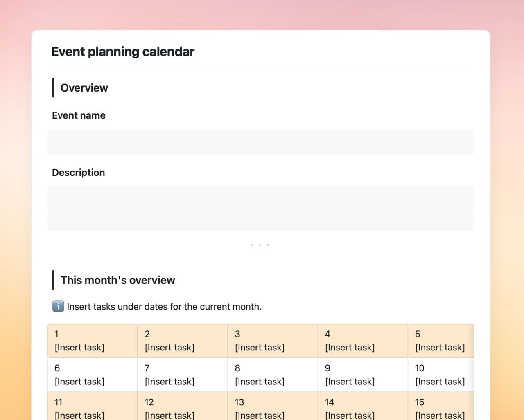The image size is (524, 420).
Task: Select the Event planning calendar title
Action: (123, 52)
